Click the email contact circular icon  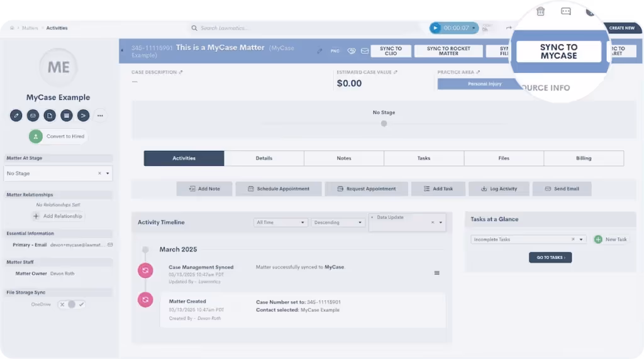click(33, 116)
